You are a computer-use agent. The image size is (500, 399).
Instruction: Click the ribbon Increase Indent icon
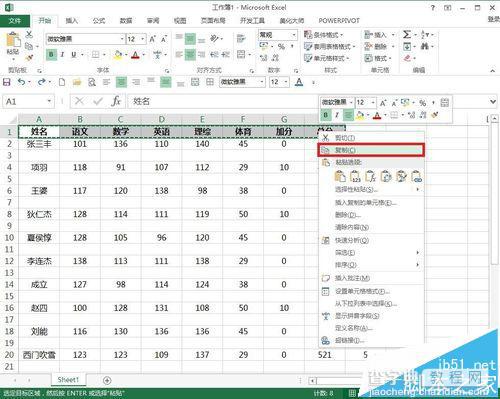pos(225,54)
